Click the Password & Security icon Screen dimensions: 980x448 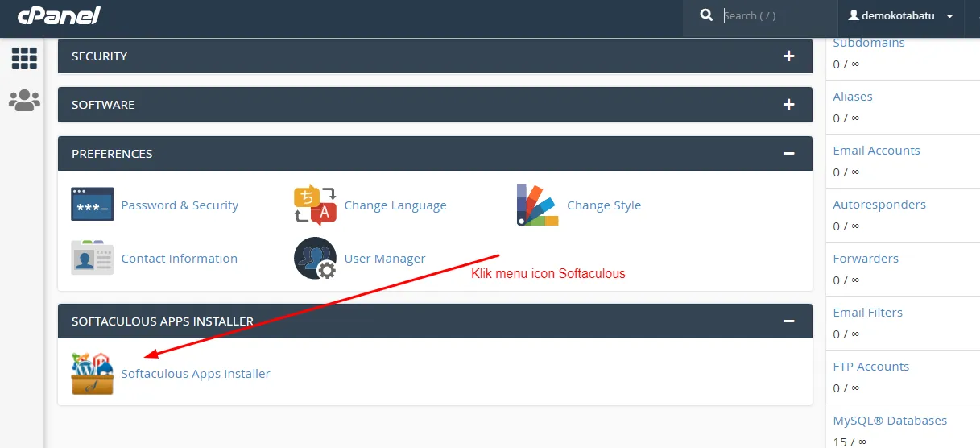pyautogui.click(x=92, y=205)
